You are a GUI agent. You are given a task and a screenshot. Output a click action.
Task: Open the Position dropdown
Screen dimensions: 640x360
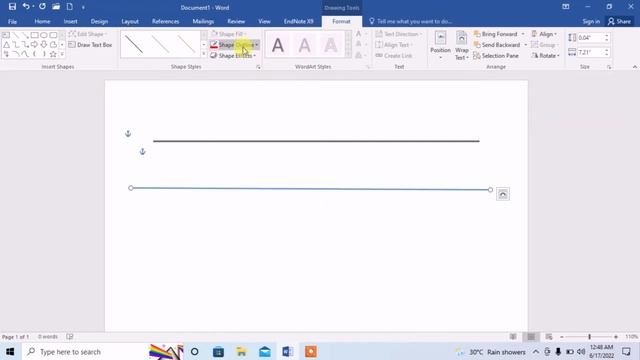pyautogui.click(x=440, y=46)
